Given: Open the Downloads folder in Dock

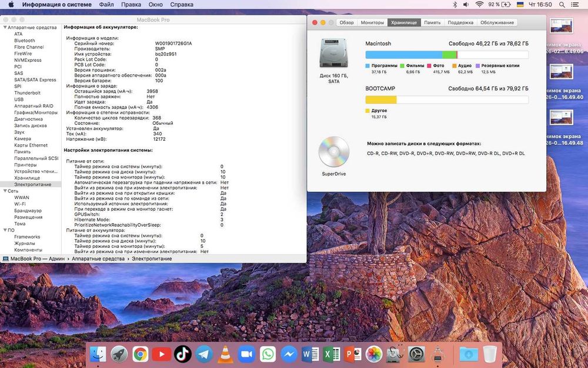Looking at the screenshot, I should click(x=469, y=354).
